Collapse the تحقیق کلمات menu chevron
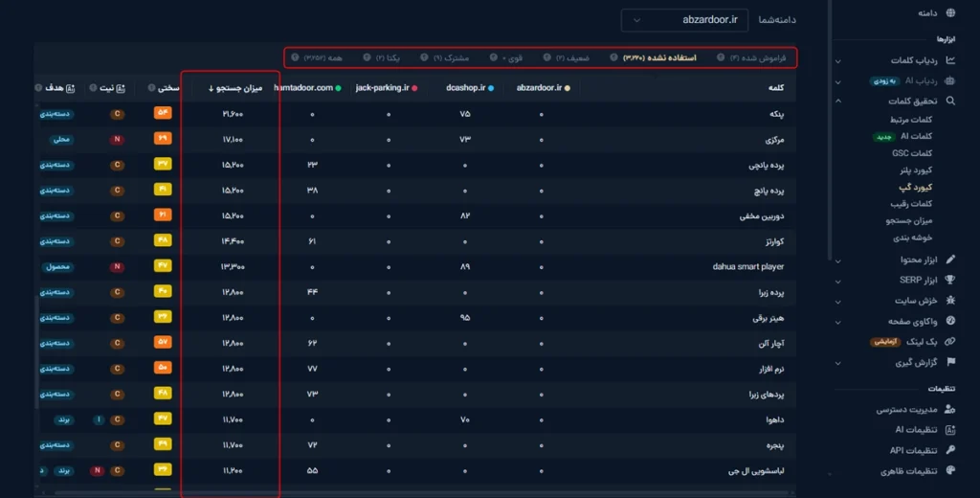The image size is (980, 498). [838, 101]
